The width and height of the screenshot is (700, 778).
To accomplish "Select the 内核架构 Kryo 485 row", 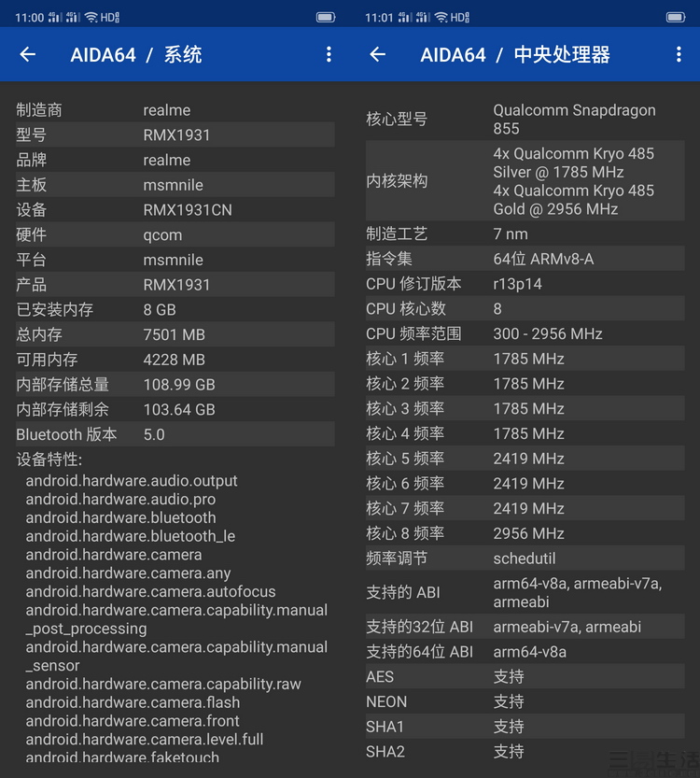I will [525, 181].
